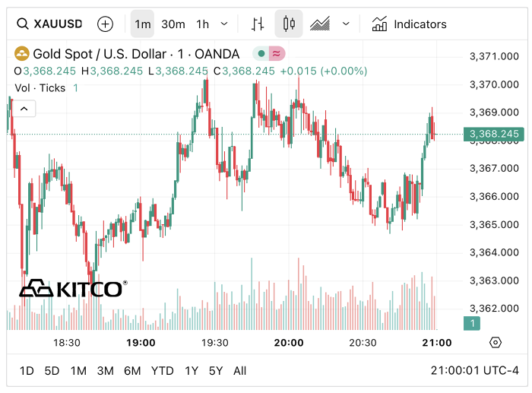Select the 6M date range
Image resolution: width=532 pixels, height=393 pixels.
132,371
